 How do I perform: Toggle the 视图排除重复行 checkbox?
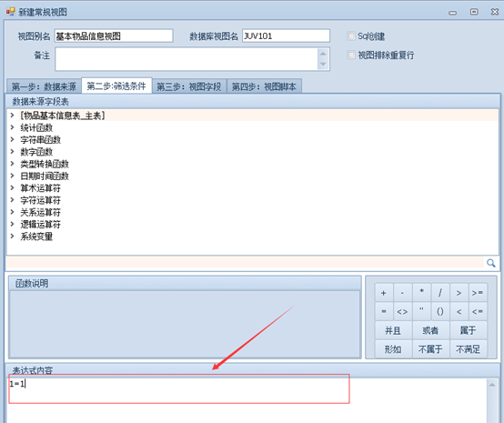pyautogui.click(x=351, y=55)
